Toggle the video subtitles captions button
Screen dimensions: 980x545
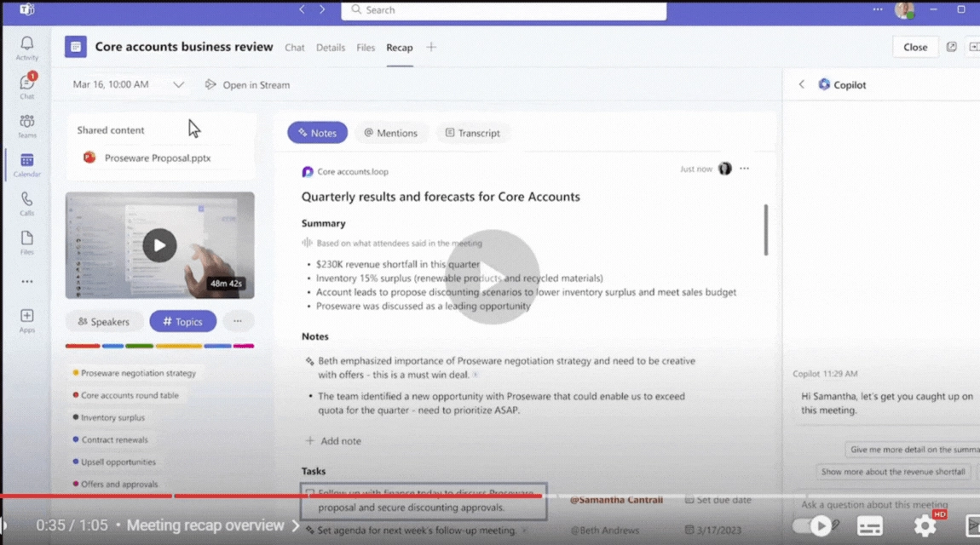[x=870, y=525]
